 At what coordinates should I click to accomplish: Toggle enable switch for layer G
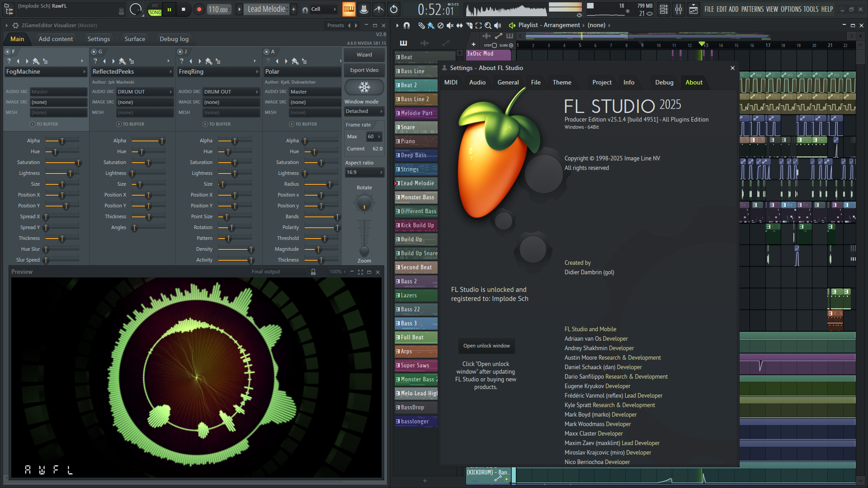point(94,52)
